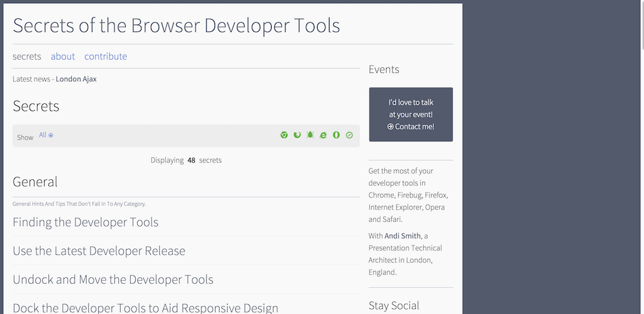Navigate to the contribute page

[x=106, y=57]
